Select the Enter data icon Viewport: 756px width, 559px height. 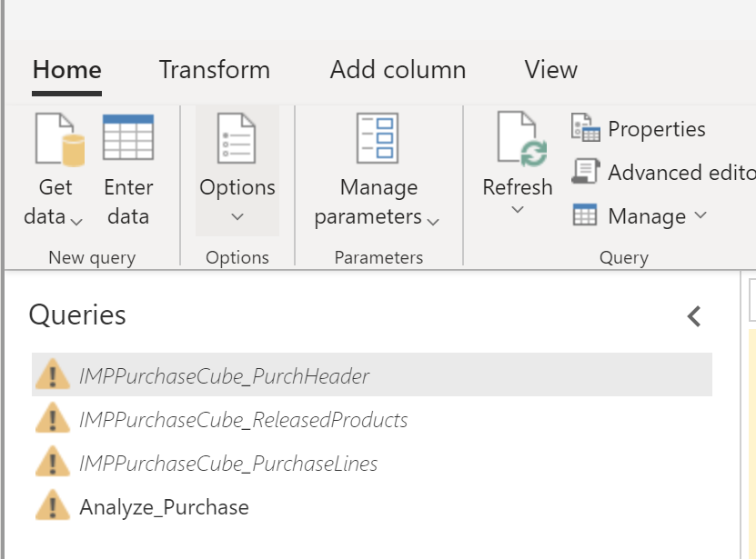click(x=127, y=136)
